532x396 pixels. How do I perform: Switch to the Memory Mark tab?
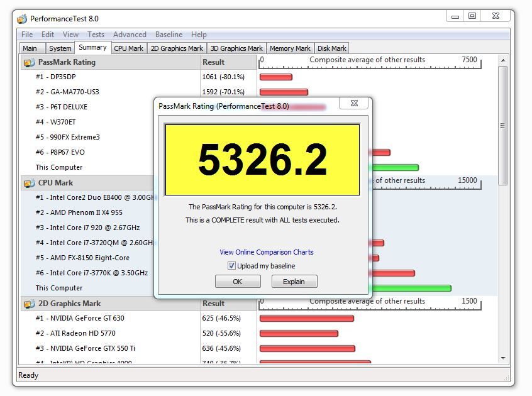(290, 48)
